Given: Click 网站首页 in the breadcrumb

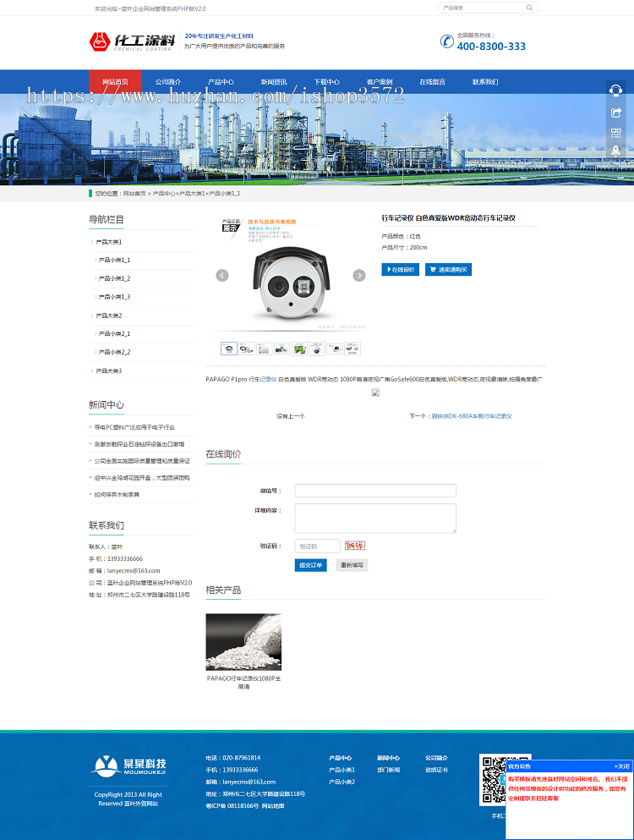Looking at the screenshot, I should click(134, 194).
